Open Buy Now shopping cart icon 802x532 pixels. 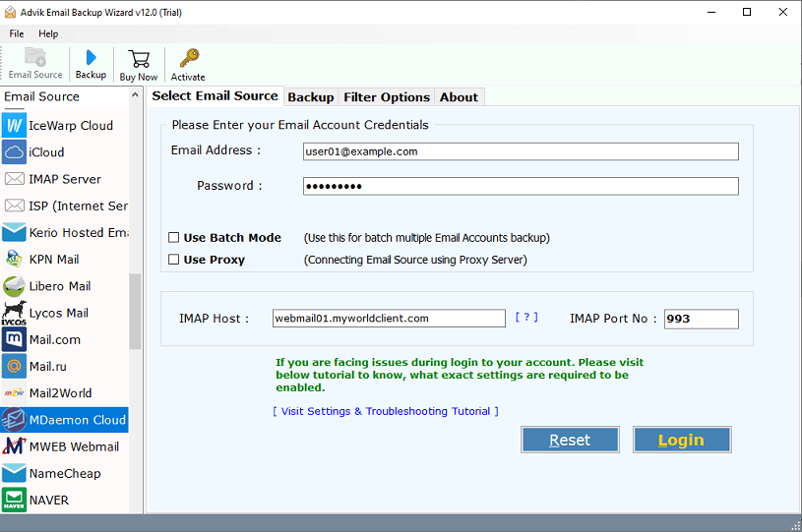[x=139, y=59]
